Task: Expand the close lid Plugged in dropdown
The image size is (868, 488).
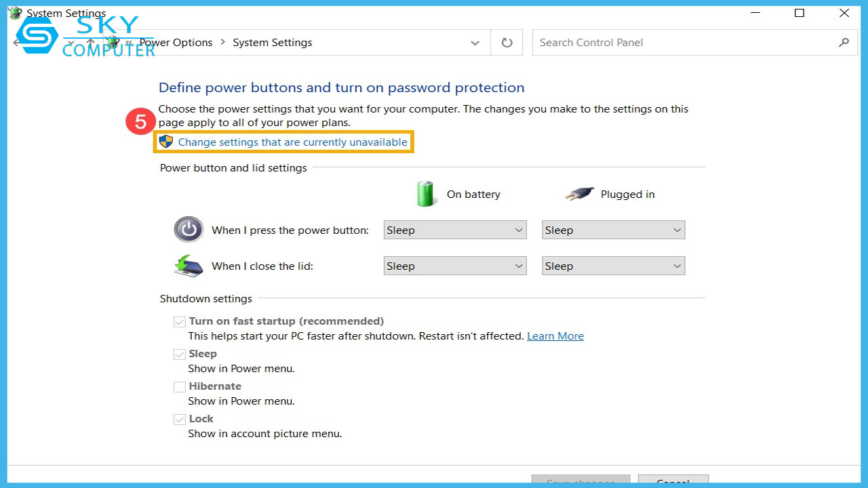Action: pos(613,266)
